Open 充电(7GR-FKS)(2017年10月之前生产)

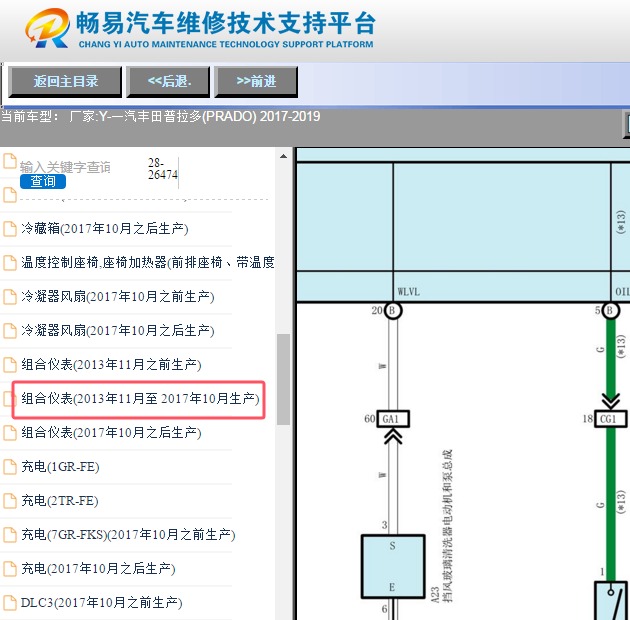click(128, 535)
